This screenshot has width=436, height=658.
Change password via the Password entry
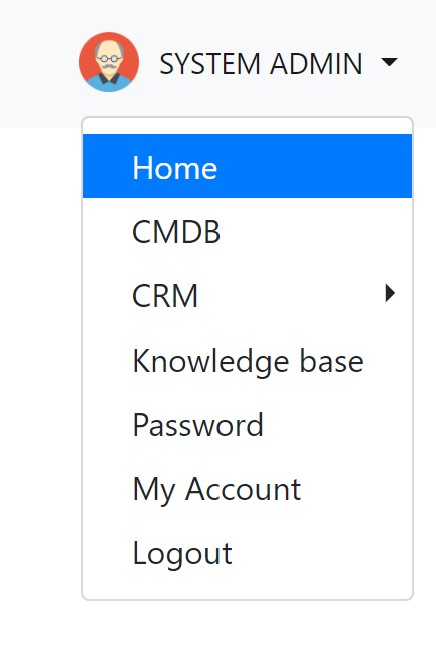pos(248,425)
